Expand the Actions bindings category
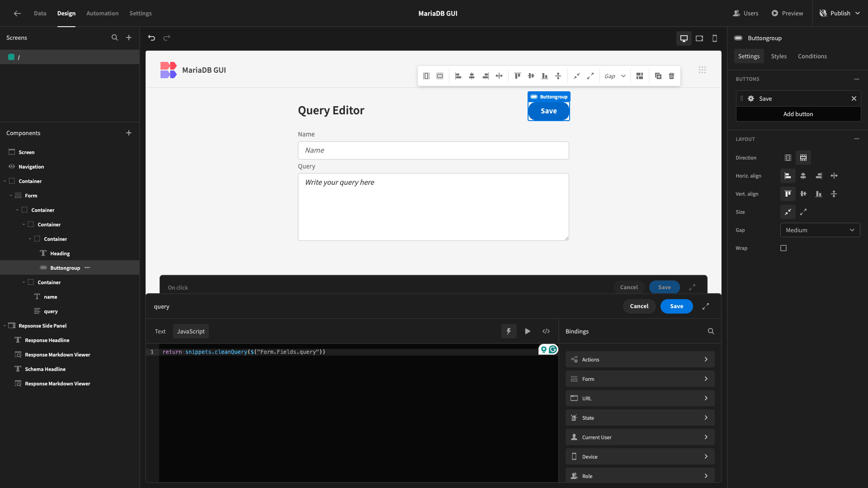 point(640,359)
